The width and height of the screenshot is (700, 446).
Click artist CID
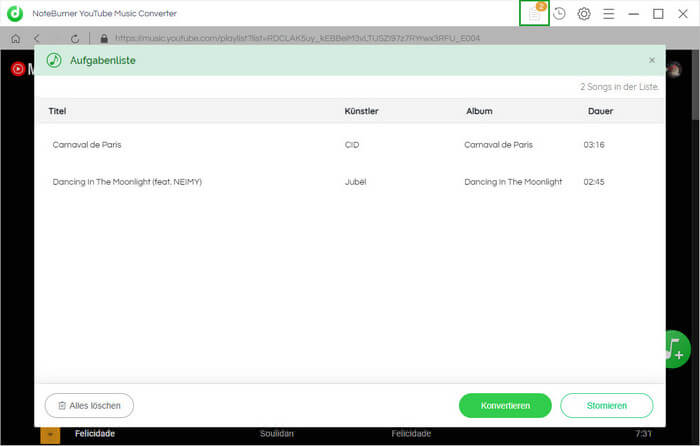coord(352,145)
